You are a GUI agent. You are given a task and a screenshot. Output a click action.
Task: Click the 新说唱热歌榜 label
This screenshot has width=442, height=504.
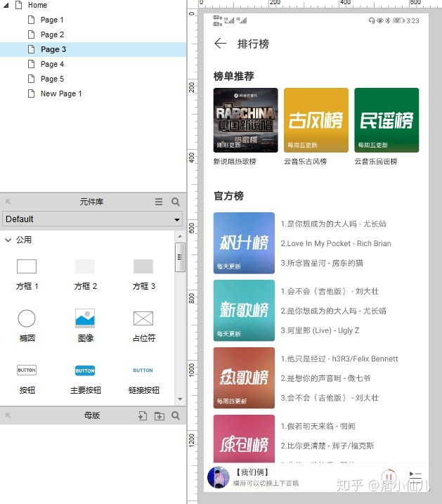tap(235, 162)
